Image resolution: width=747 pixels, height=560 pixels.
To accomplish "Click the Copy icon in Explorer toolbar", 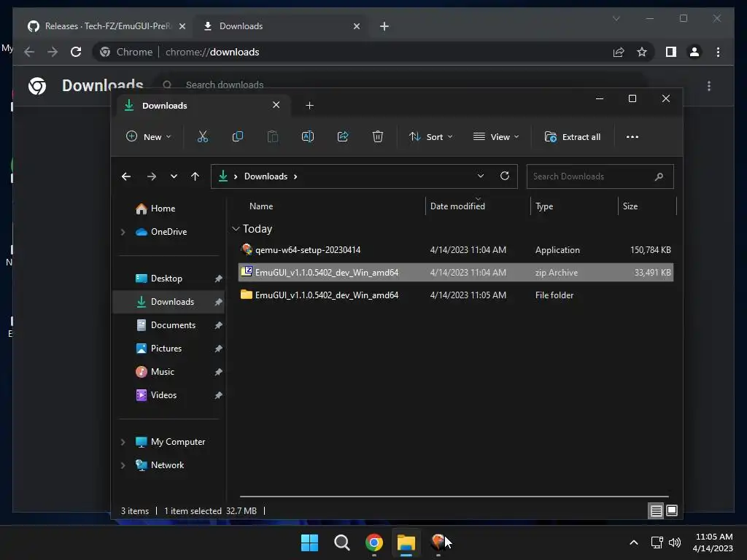I will (237, 136).
